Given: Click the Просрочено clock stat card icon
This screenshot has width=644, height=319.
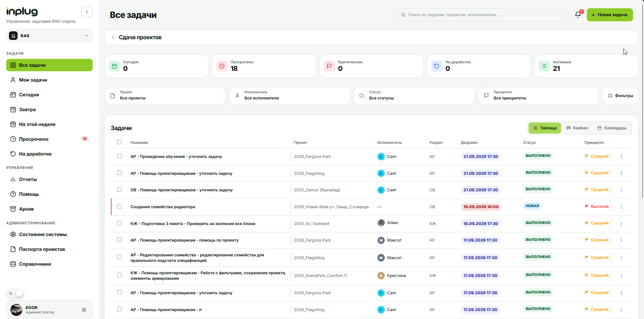Looking at the screenshot, I should (222, 66).
